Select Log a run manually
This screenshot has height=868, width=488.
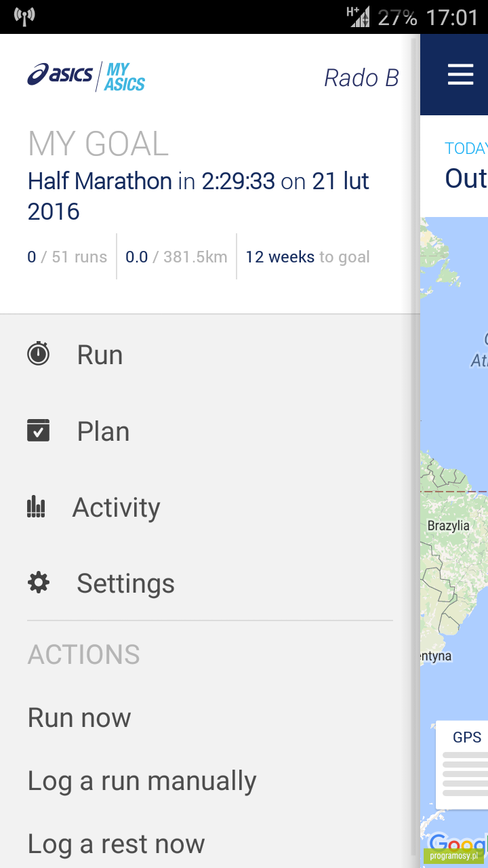(x=142, y=781)
